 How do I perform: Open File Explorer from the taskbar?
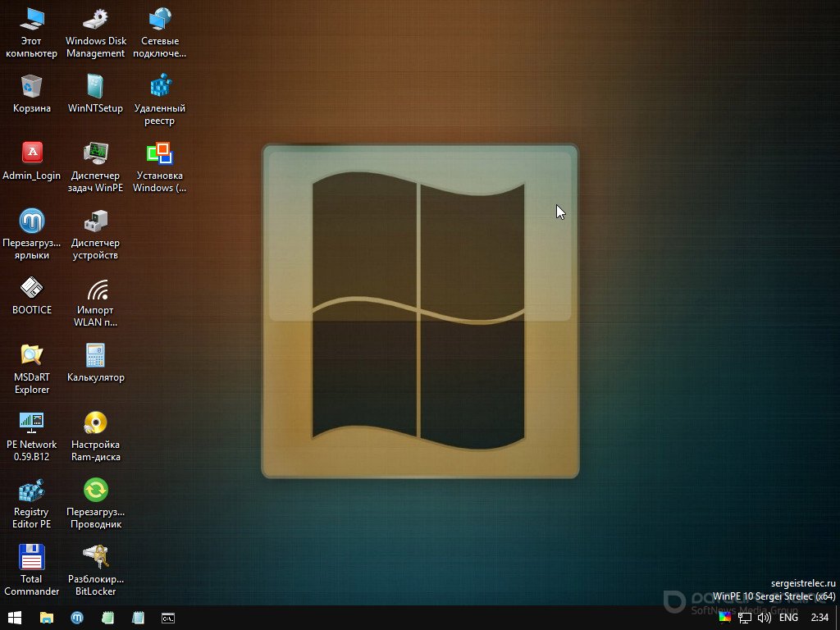click(47, 617)
